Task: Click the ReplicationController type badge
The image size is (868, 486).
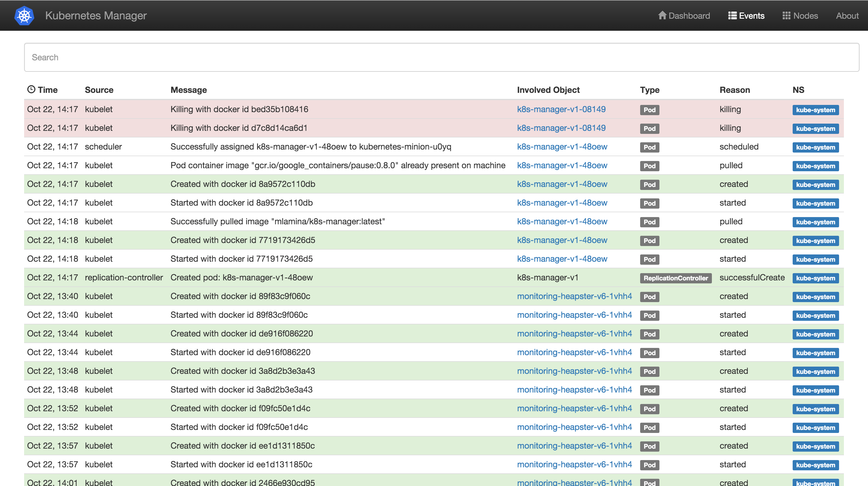Action: [676, 278]
